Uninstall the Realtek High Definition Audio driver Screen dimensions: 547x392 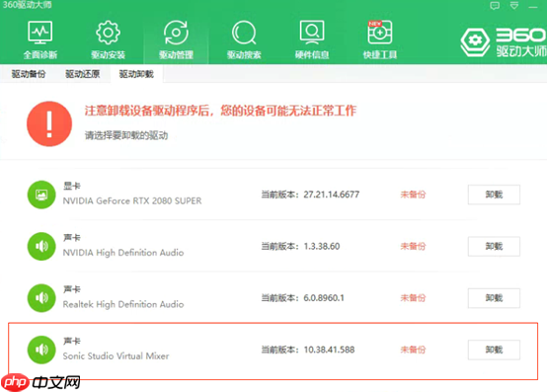coord(494,298)
